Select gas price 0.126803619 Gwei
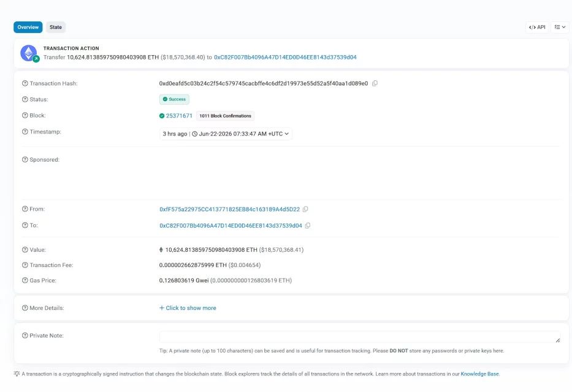This screenshot has width=572, height=392. [x=184, y=281]
